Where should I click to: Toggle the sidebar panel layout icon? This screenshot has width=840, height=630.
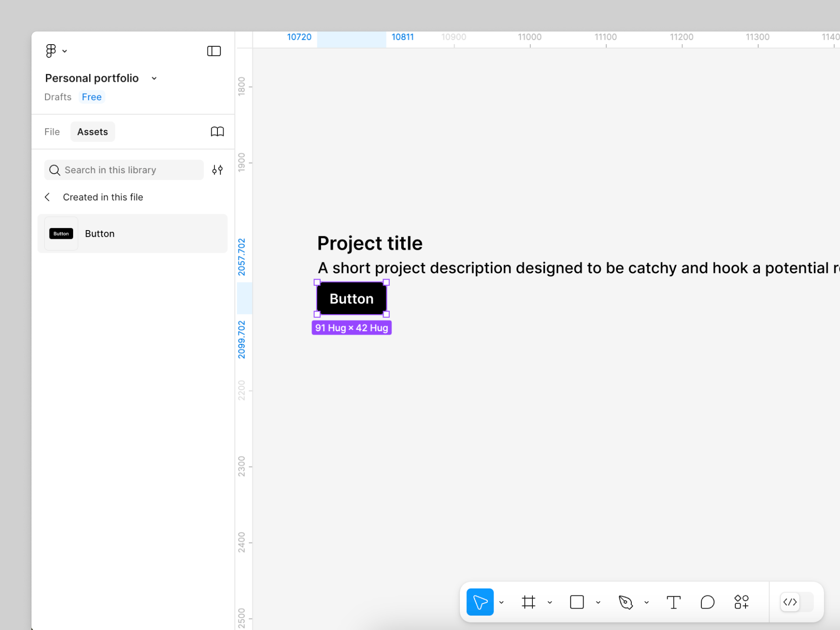click(213, 51)
